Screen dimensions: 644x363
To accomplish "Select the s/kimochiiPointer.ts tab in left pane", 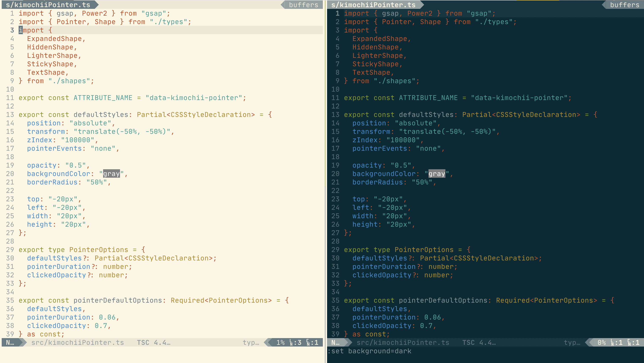I will coord(48,5).
